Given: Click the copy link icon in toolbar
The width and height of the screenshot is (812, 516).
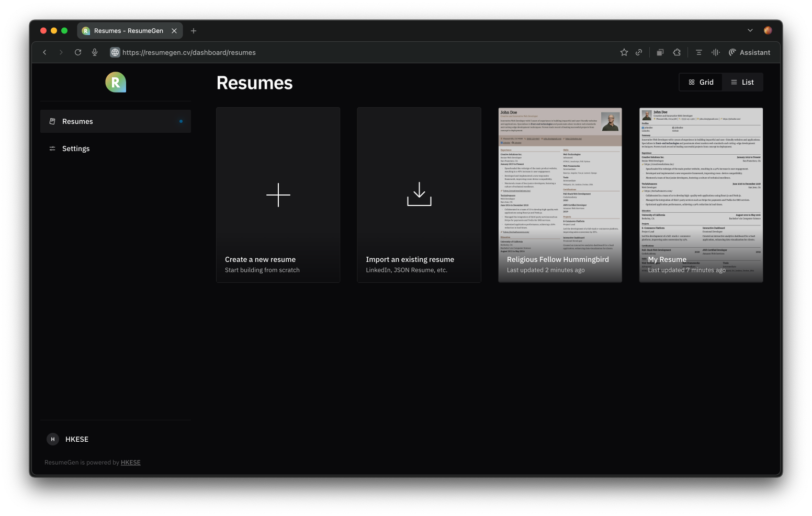Looking at the screenshot, I should point(639,52).
